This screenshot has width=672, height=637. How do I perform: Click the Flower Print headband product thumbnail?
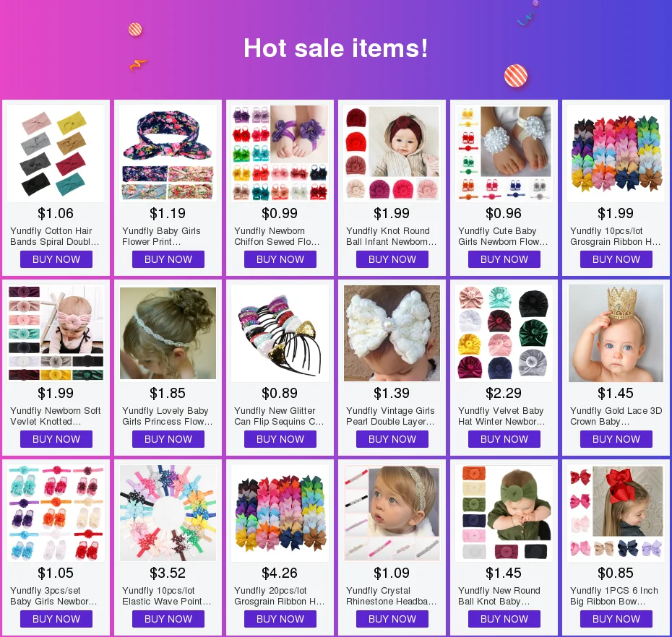[168, 153]
